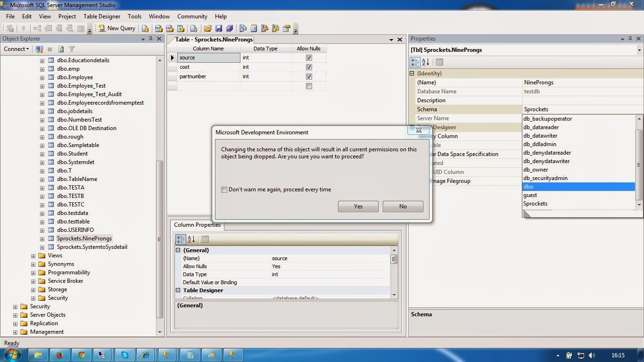This screenshot has height=362, width=644.
Task: Click the Refresh icon in Object Explorer
Action: 61,49
